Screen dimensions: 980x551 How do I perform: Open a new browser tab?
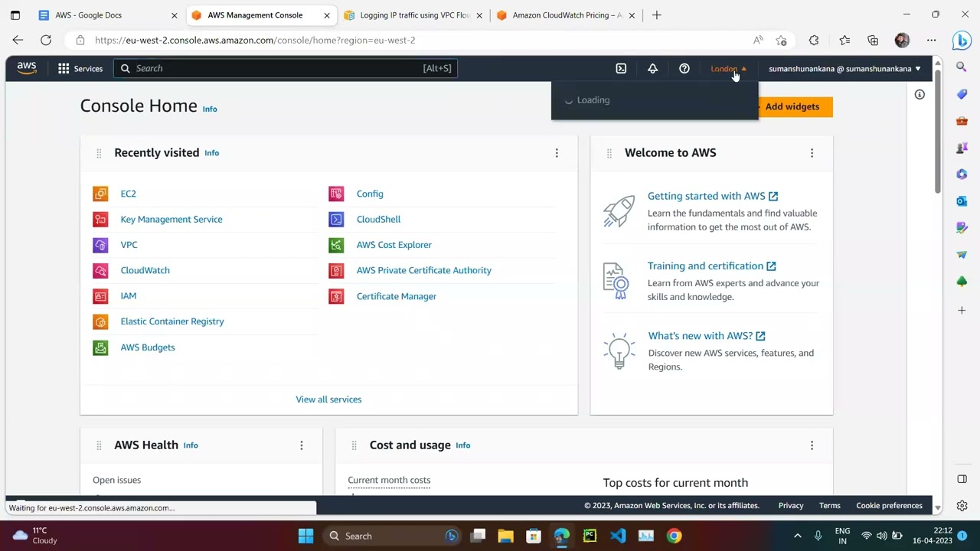tap(656, 15)
